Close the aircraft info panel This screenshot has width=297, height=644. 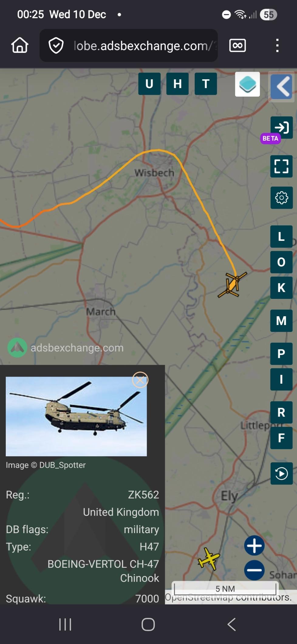pos(140,380)
